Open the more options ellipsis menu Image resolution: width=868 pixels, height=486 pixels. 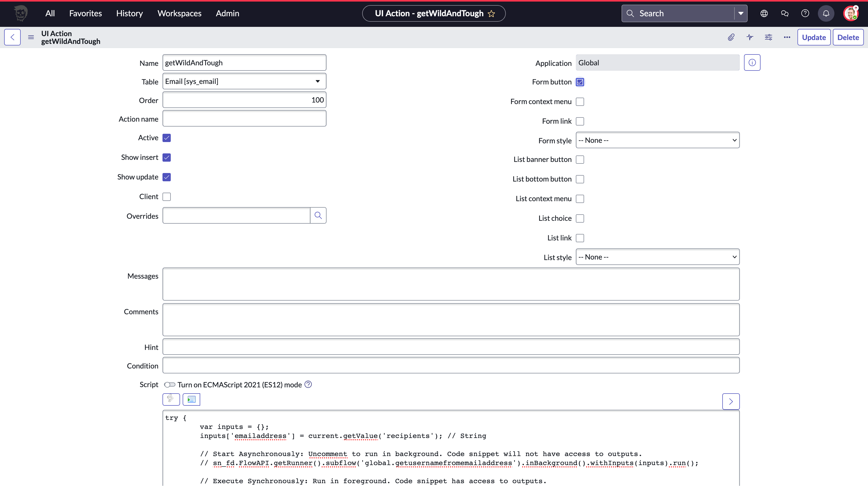787,37
